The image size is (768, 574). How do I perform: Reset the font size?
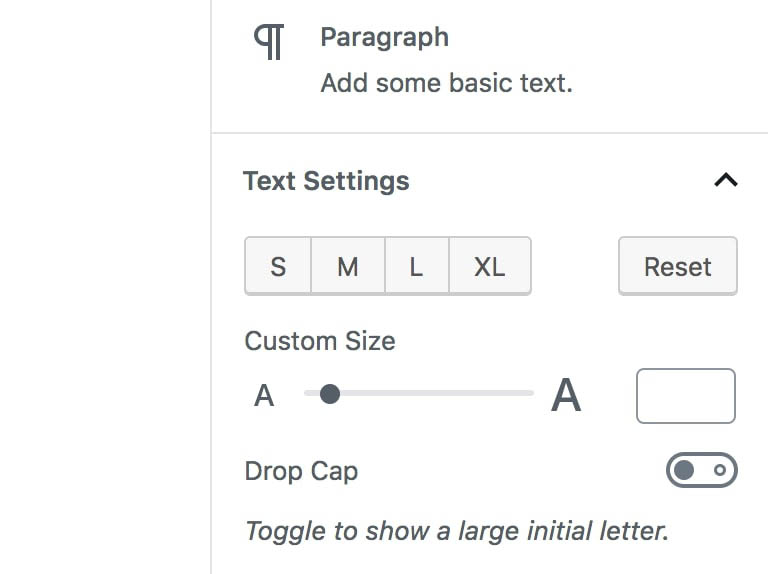coord(678,266)
